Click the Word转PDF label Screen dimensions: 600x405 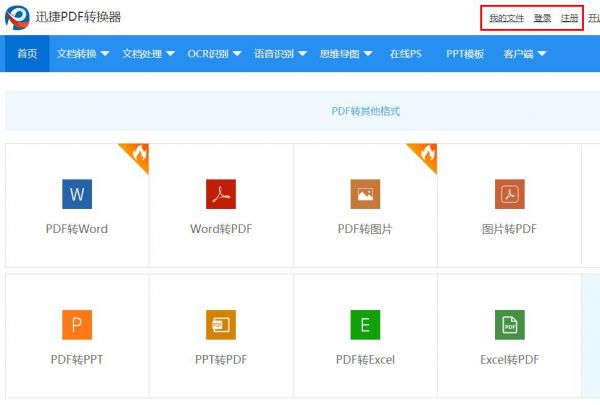click(221, 229)
